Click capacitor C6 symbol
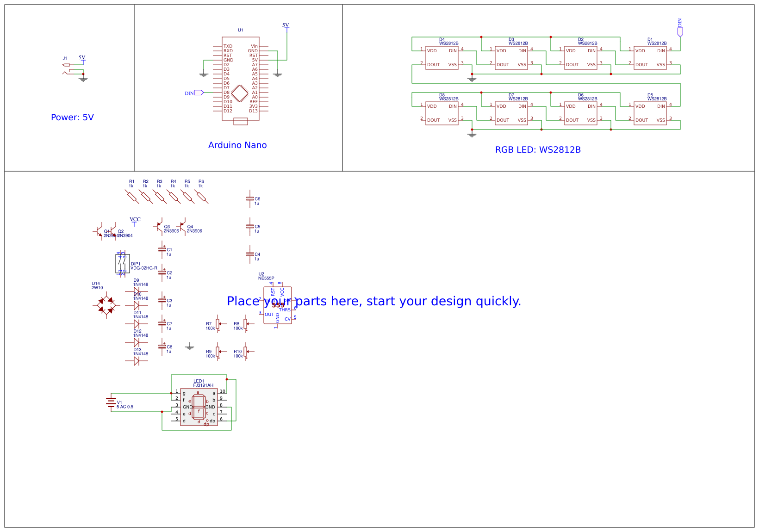The image size is (759, 532). [x=250, y=199]
